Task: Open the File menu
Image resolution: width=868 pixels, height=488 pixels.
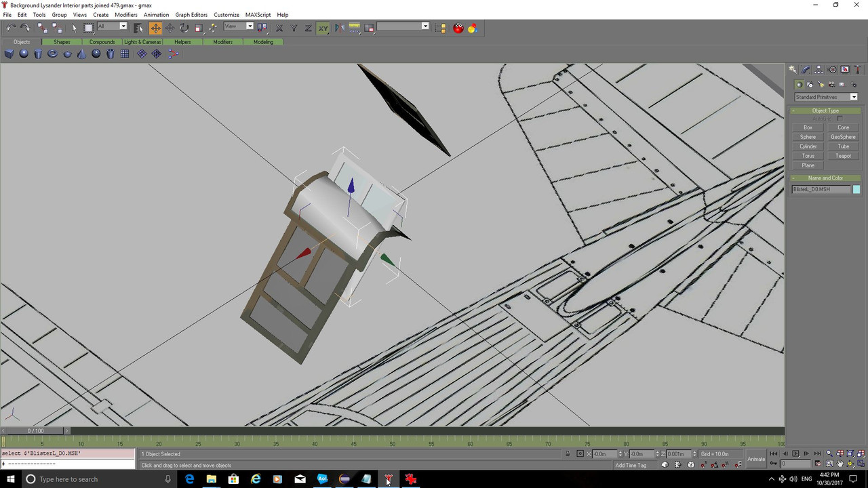Action: pos(7,14)
